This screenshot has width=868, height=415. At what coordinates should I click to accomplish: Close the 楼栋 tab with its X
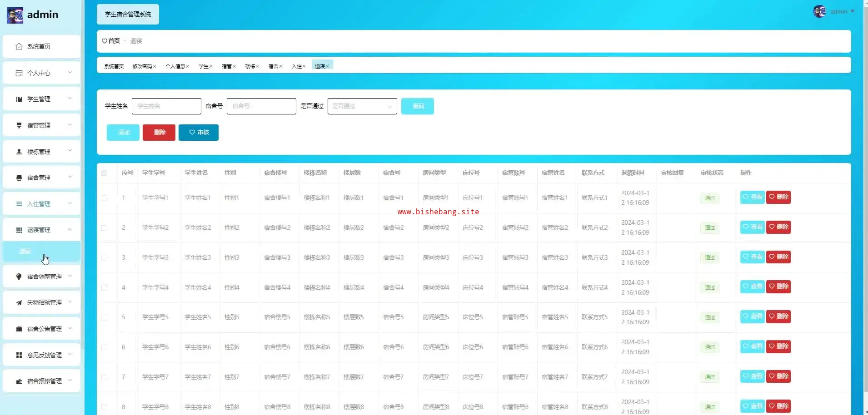point(257,66)
